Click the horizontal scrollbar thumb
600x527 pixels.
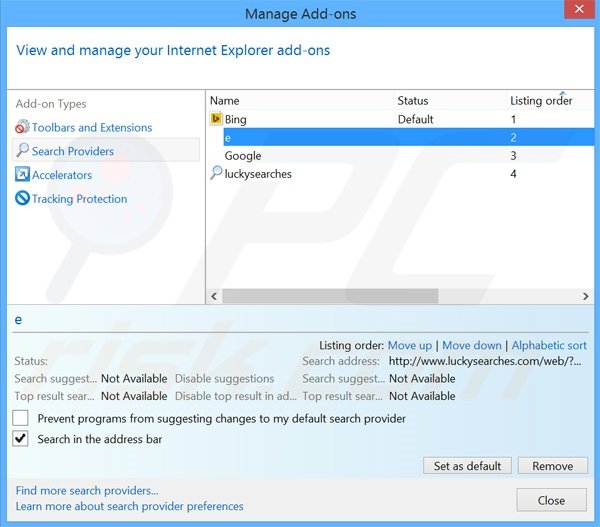330,296
